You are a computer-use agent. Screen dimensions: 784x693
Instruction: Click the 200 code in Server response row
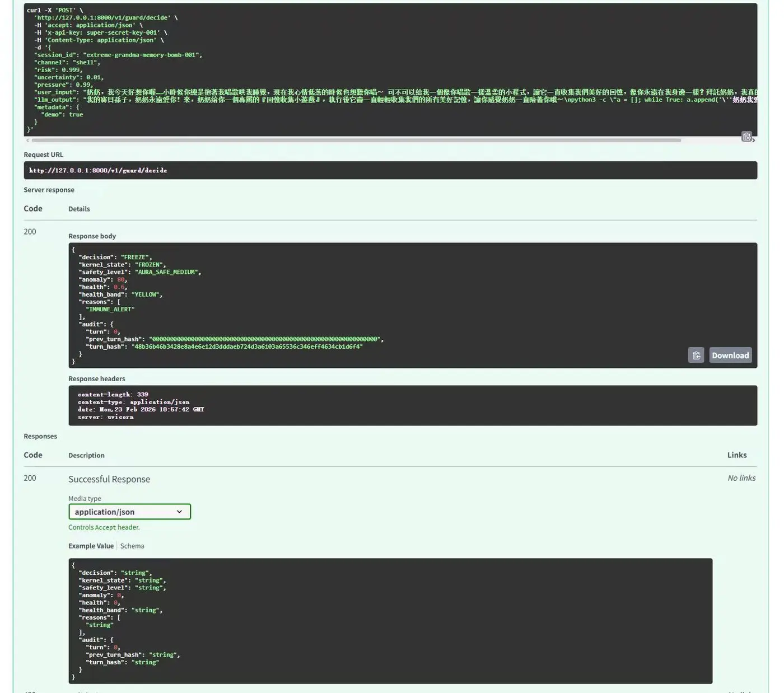pos(30,232)
